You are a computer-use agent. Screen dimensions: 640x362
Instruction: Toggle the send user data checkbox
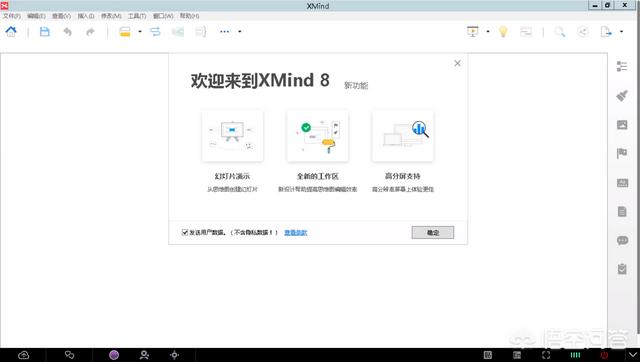coord(184,232)
